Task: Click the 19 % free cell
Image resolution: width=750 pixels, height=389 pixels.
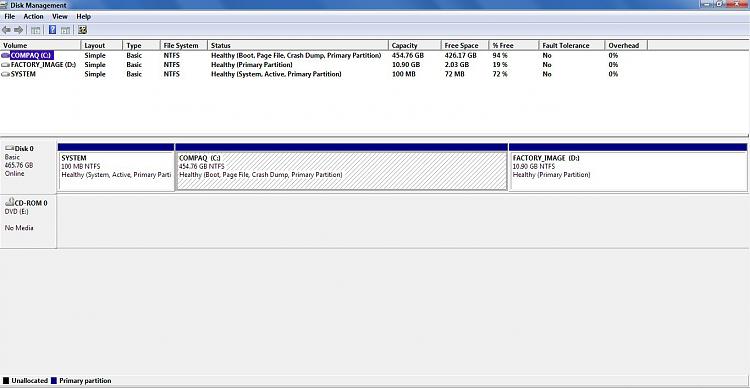Action: click(500, 65)
